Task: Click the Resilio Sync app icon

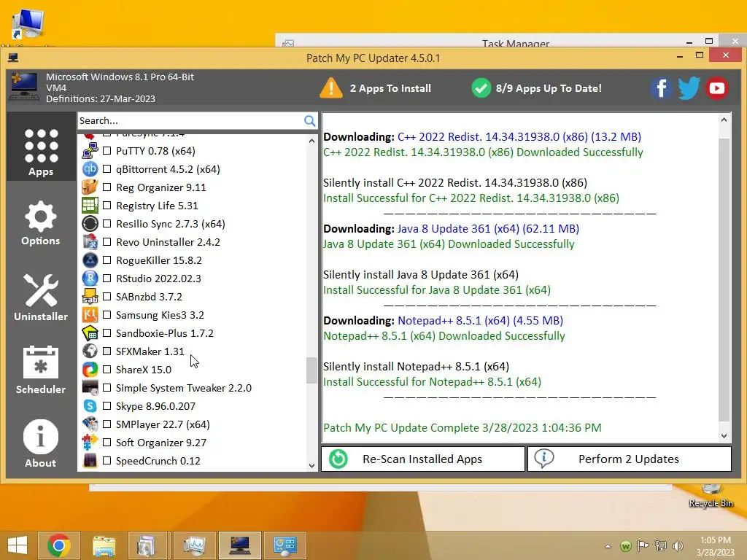Action: click(90, 224)
